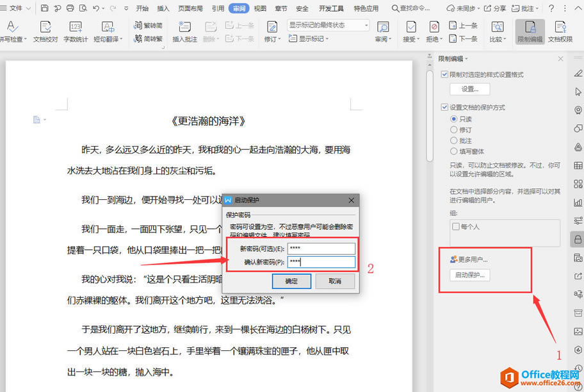The image size is (584, 392).
Task: Confirm password with 确定 button
Action: [291, 281]
